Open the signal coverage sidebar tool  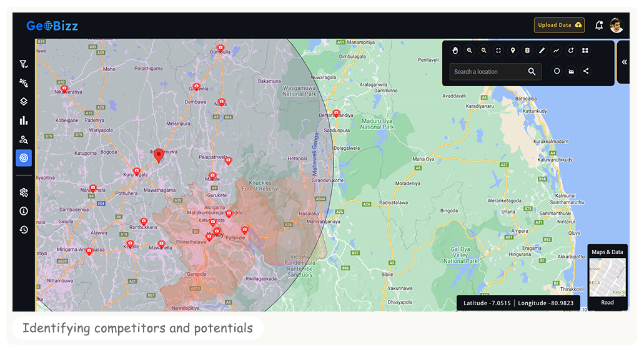(x=24, y=83)
